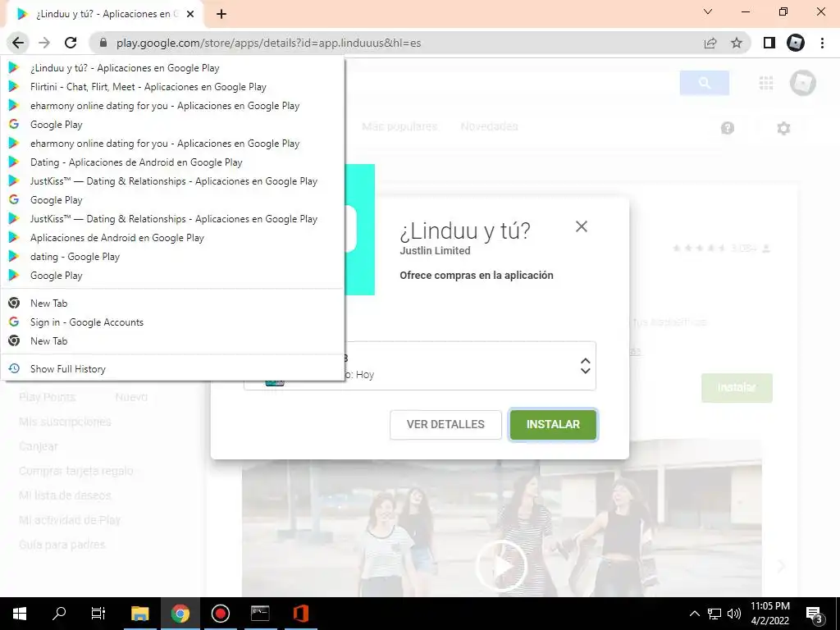Click the browser back arrow button
The width and height of the screenshot is (840, 630).
point(18,43)
